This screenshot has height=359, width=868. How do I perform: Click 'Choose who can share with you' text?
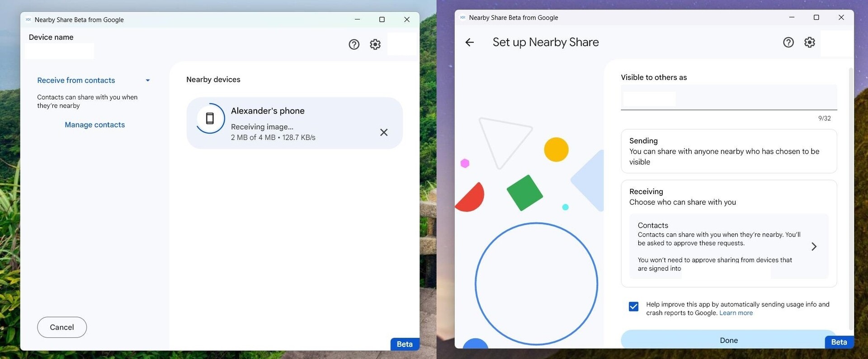(683, 202)
